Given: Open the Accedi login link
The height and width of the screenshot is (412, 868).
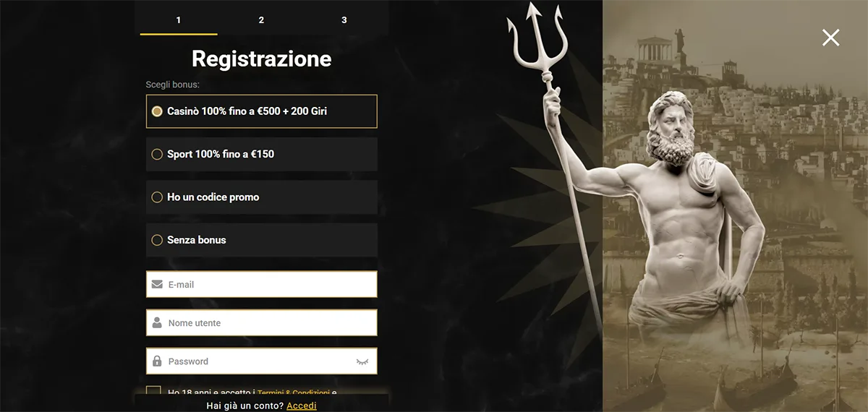Looking at the screenshot, I should point(302,405).
